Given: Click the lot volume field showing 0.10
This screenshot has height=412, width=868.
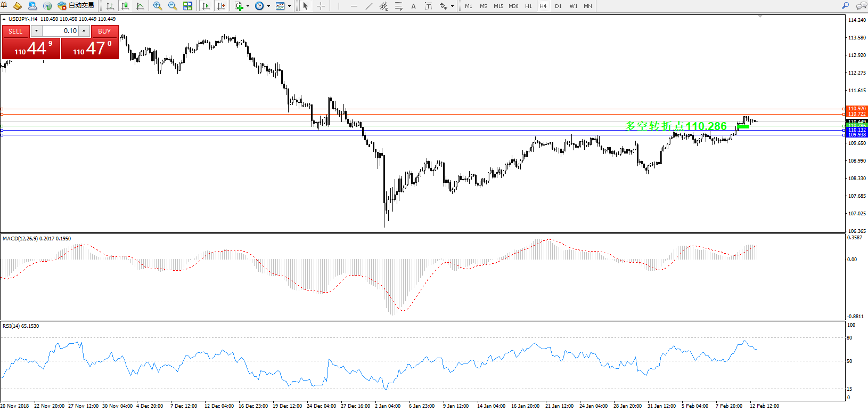Looking at the screenshot, I should tap(60, 31).
